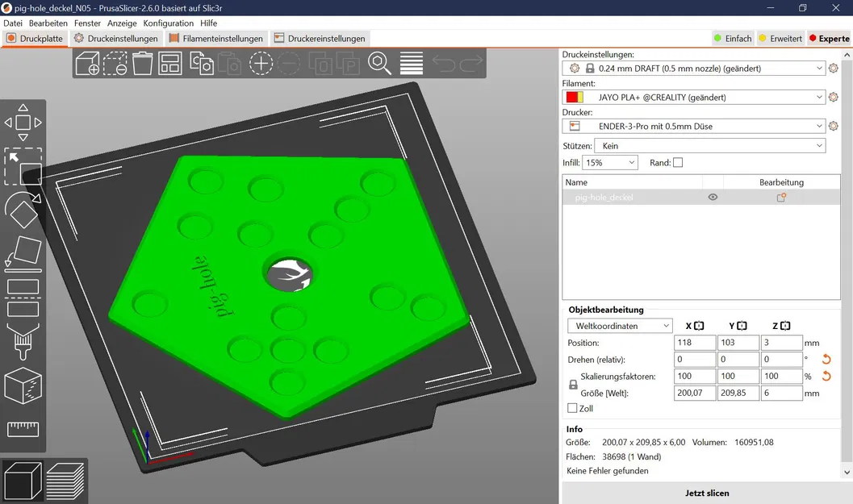
Task: Click the Arrange objects toolbar icon
Action: point(169,63)
